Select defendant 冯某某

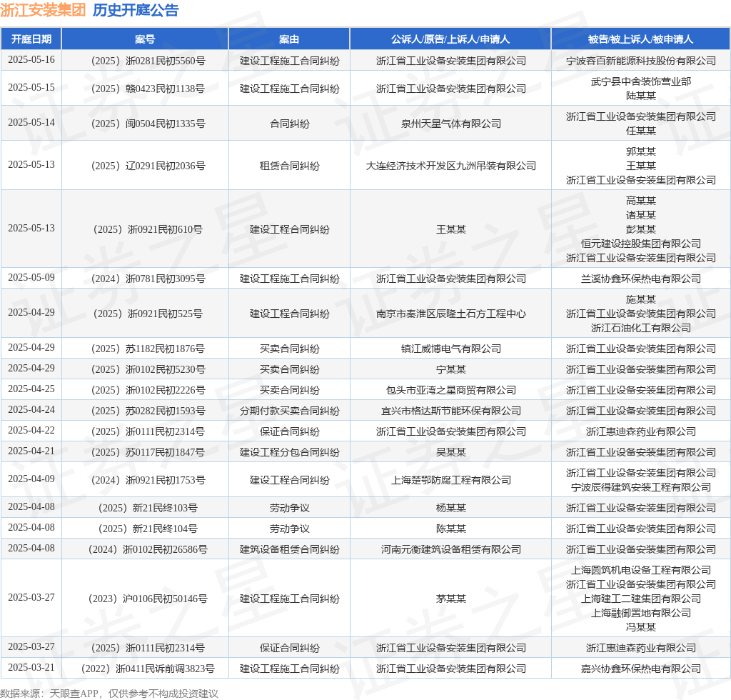tap(640, 627)
